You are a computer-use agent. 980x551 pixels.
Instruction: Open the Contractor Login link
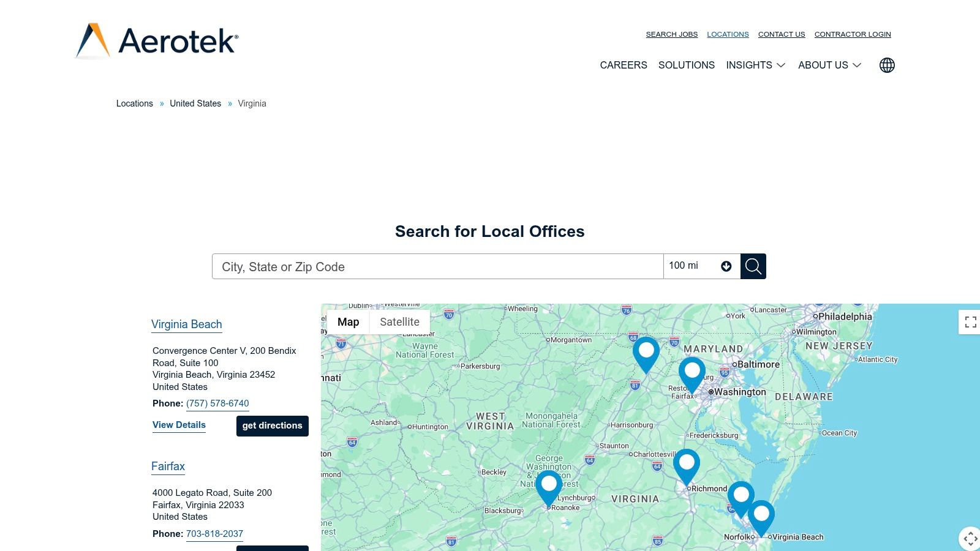click(x=853, y=34)
